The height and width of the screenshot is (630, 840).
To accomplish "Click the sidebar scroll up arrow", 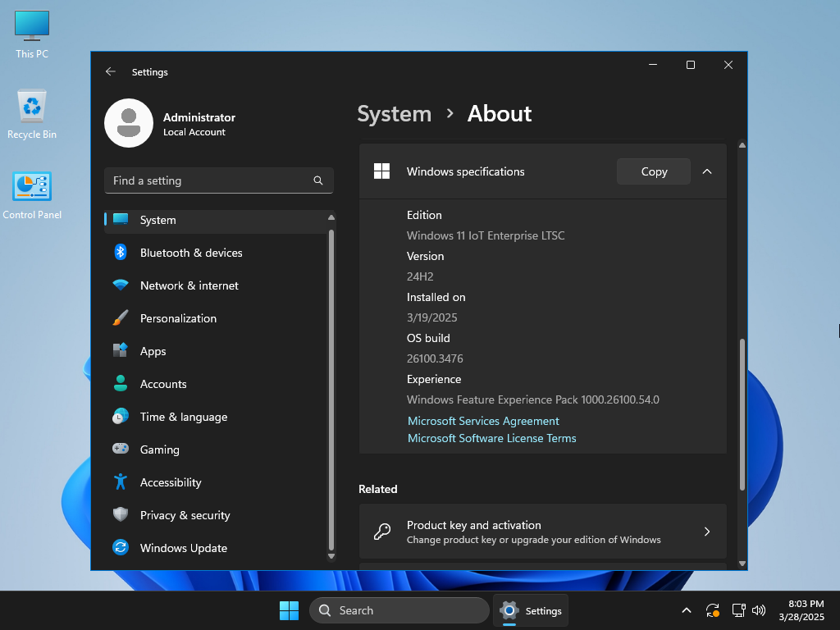I will click(x=331, y=217).
